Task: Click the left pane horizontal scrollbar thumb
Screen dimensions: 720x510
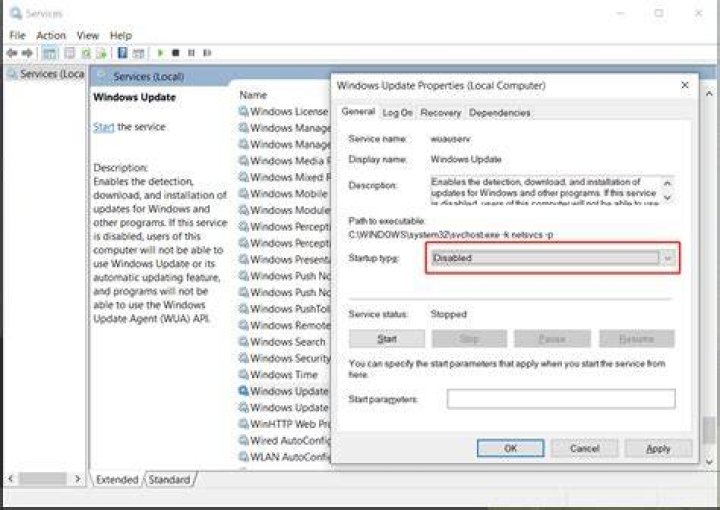Action: pos(42,479)
